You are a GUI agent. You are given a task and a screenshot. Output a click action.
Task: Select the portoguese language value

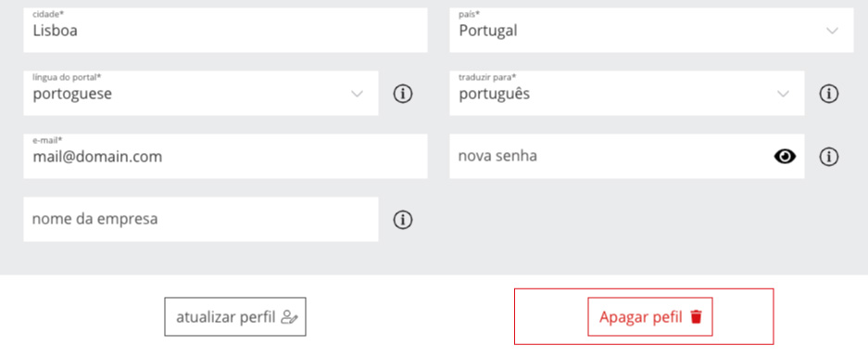[x=72, y=95]
